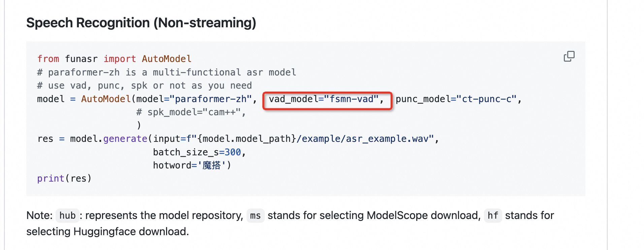Click the "res" variable assignment
The width and height of the screenshot is (644, 250).
45,139
